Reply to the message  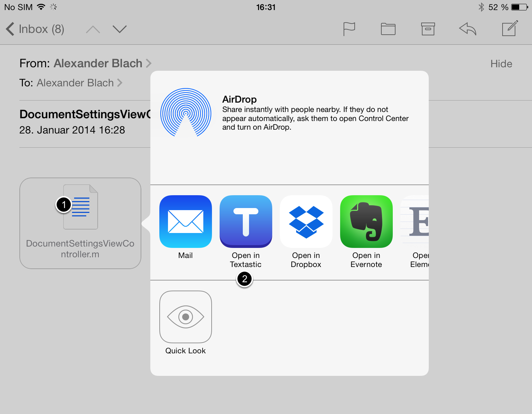coord(468,29)
